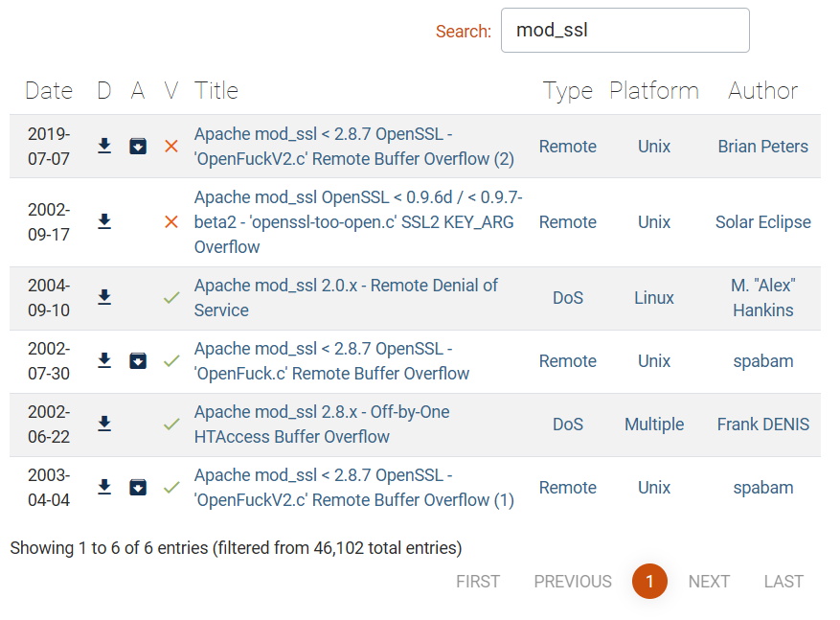Click the date 2002-07-30
Screen dimensions: 840x620
point(49,360)
